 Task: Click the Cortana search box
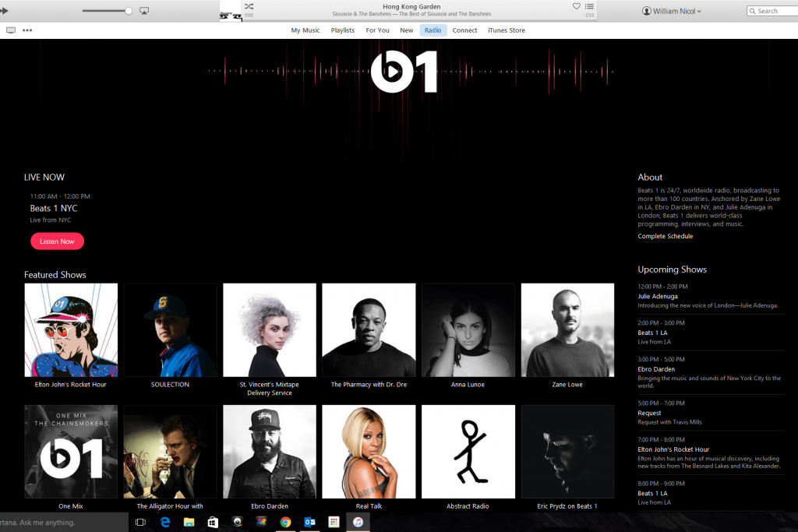64,523
